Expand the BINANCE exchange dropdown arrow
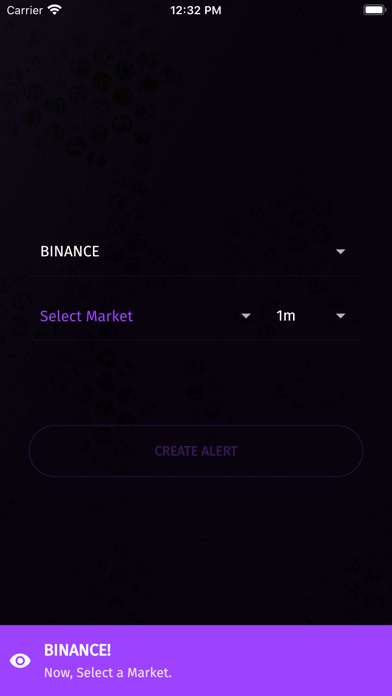This screenshot has width=392, height=696. click(341, 252)
